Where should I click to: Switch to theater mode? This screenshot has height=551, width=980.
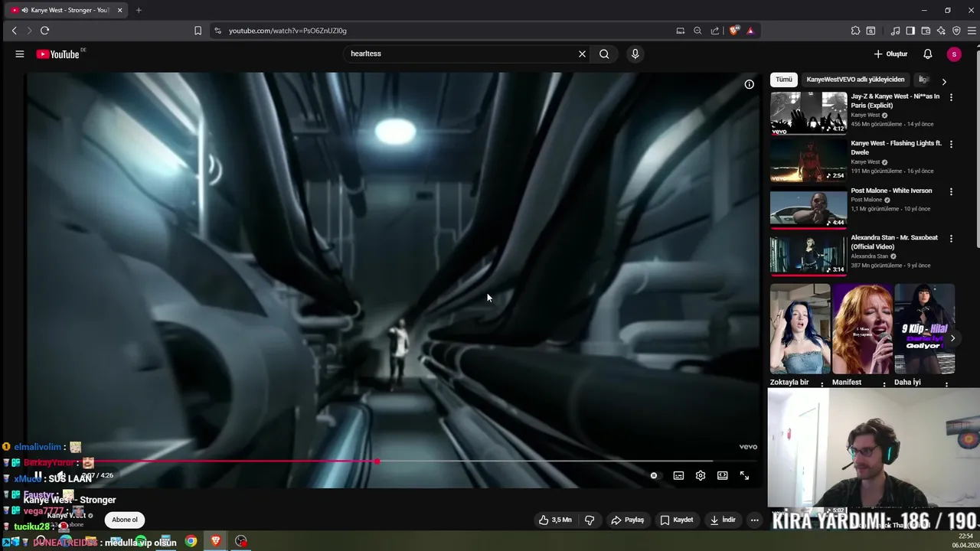click(722, 475)
